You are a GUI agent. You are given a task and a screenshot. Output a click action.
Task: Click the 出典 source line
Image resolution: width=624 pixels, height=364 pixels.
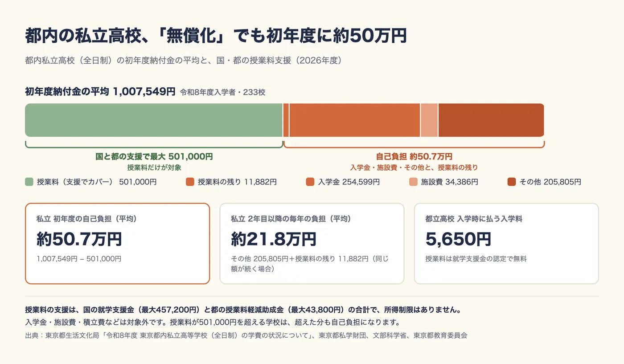[x=246, y=335]
